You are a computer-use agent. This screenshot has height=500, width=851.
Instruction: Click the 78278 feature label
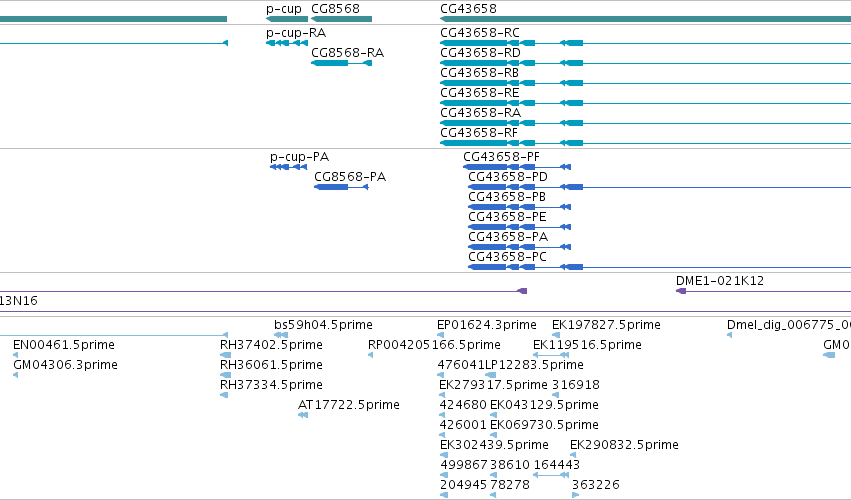pos(510,486)
